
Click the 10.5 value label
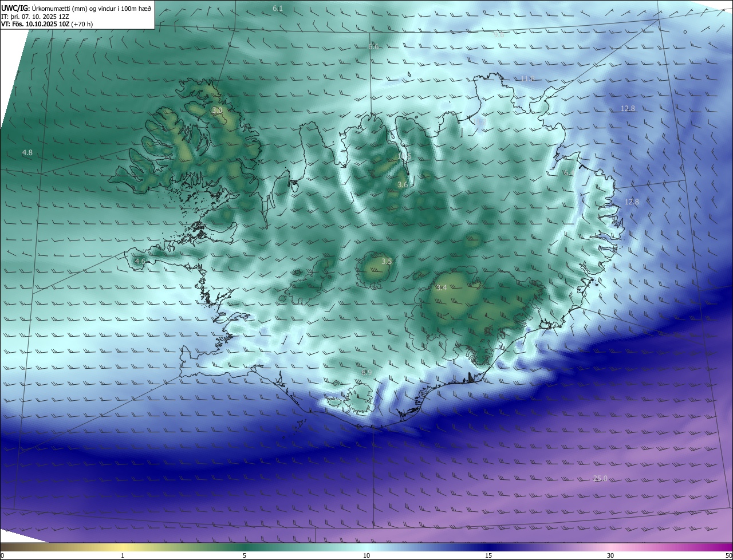404,156
